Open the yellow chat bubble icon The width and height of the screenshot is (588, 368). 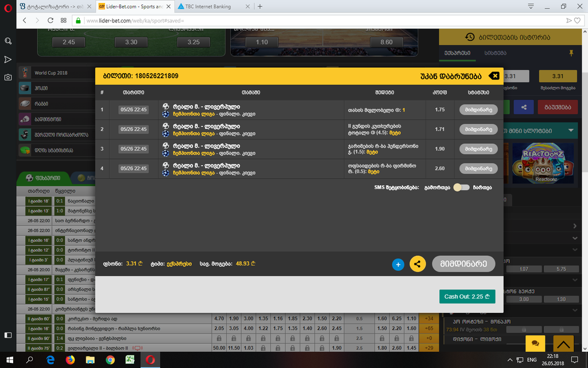click(535, 343)
